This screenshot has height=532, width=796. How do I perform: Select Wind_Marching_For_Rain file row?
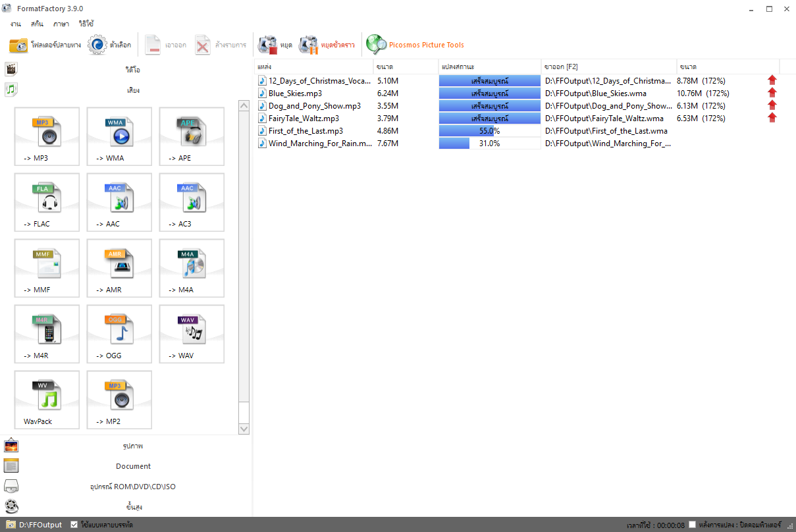tap(315, 144)
